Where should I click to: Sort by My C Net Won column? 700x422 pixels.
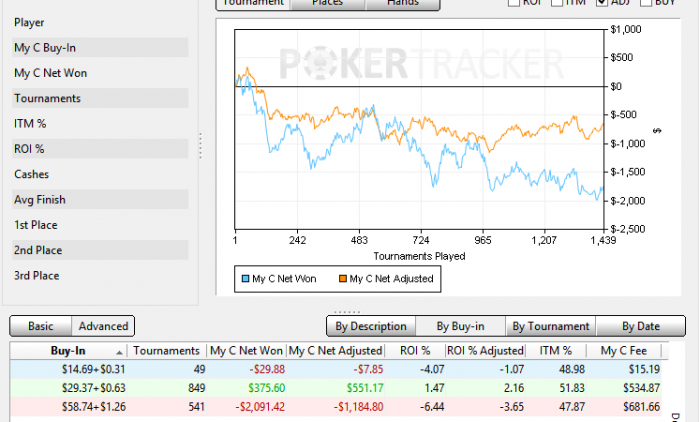pyautogui.click(x=246, y=351)
